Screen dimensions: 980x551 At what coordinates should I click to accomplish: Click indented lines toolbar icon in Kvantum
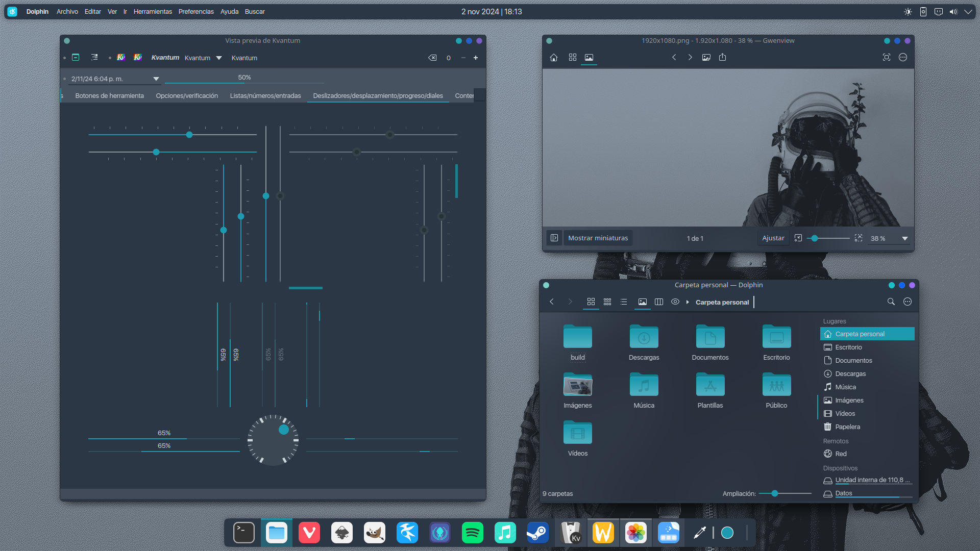click(94, 58)
